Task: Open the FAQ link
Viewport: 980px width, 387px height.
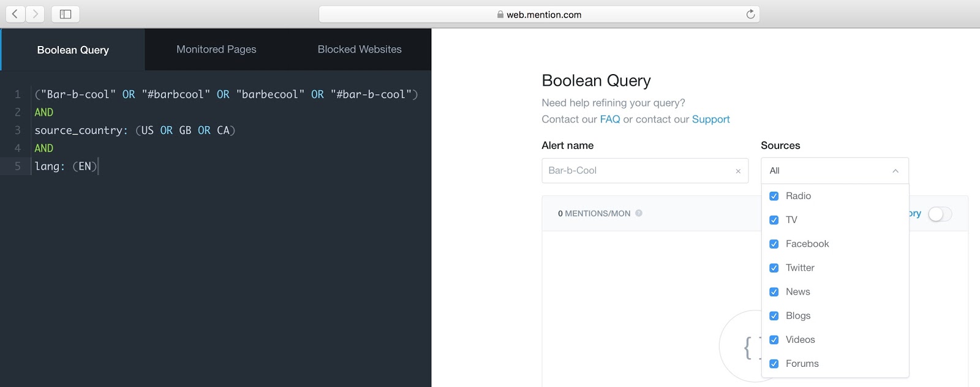Action: 610,119
